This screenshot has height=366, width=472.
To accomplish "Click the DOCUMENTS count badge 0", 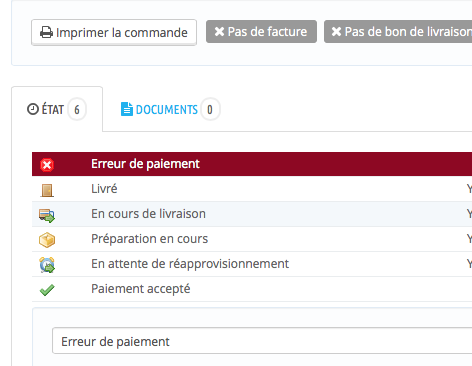I will 210,109.
